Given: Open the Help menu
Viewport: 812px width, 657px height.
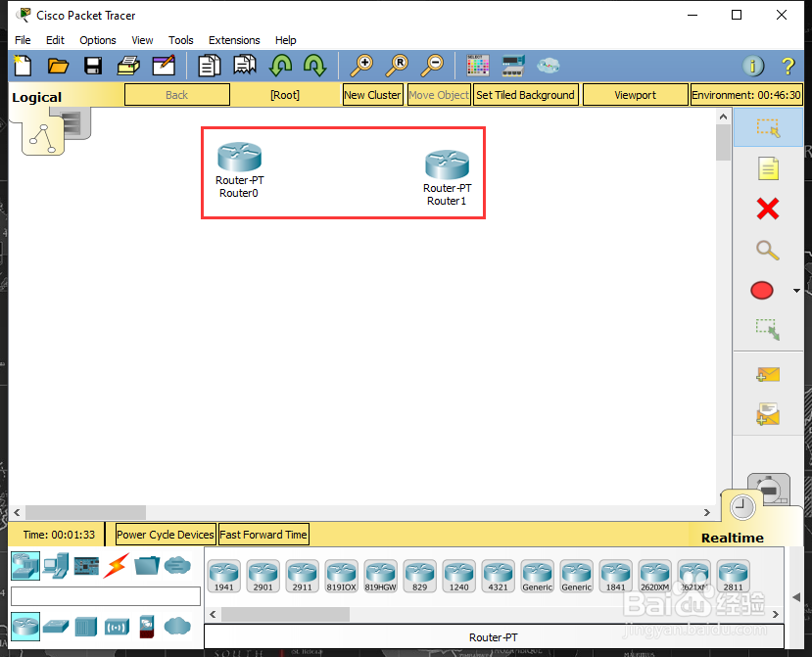Looking at the screenshot, I should pos(285,40).
